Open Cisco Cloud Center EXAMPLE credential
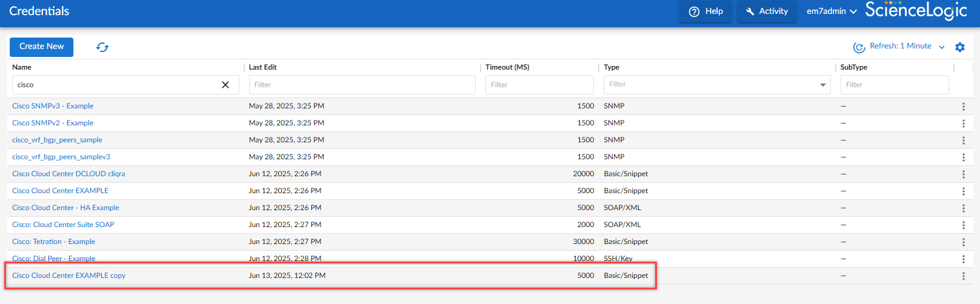The height and width of the screenshot is (304, 980). (x=60, y=191)
